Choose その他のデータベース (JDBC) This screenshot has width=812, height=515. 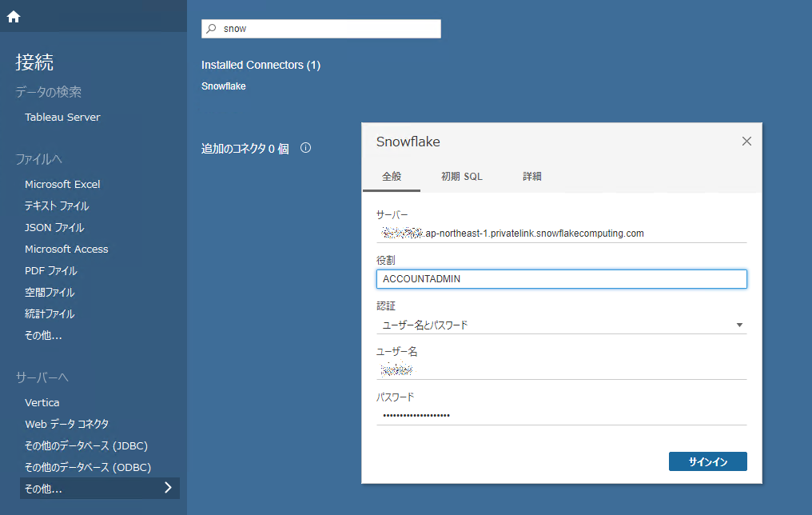pos(86,445)
